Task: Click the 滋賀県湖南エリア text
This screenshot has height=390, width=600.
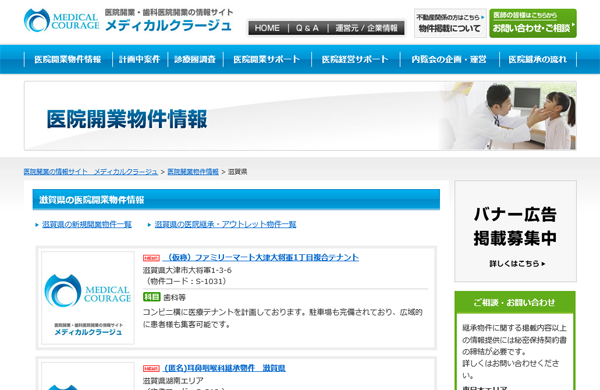Action: coord(173,381)
